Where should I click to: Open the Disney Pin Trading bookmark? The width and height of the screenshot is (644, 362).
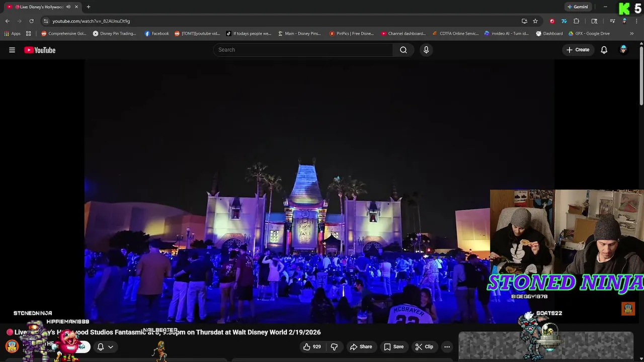click(115, 34)
